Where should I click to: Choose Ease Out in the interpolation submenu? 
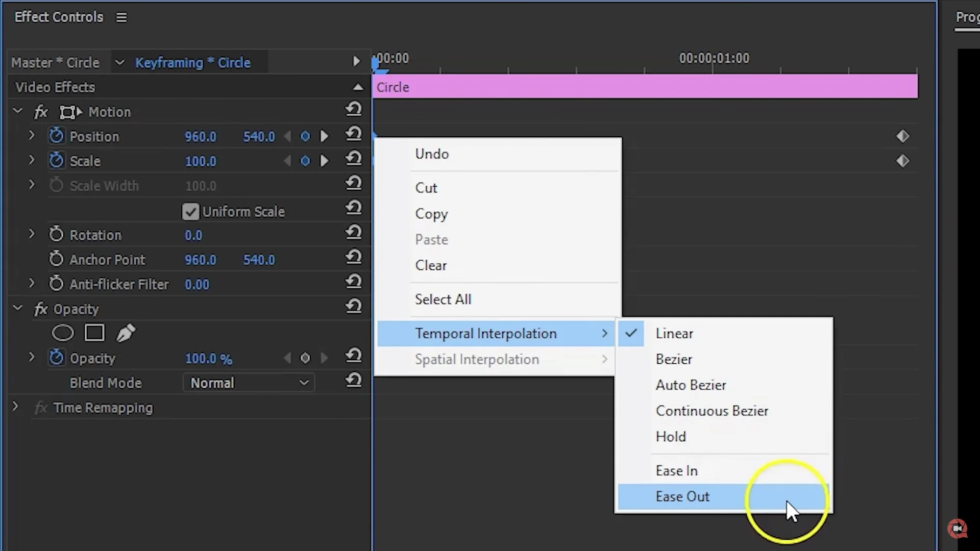pyautogui.click(x=682, y=496)
